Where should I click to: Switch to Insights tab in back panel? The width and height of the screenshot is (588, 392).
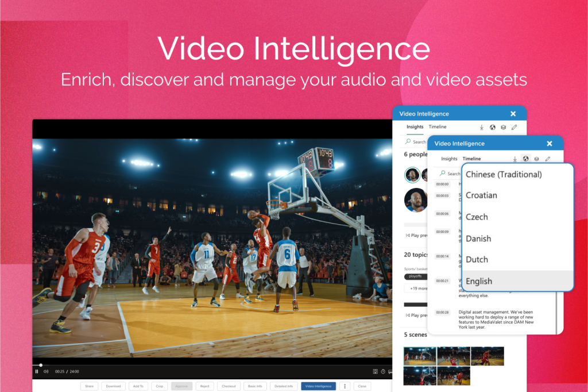(x=415, y=127)
